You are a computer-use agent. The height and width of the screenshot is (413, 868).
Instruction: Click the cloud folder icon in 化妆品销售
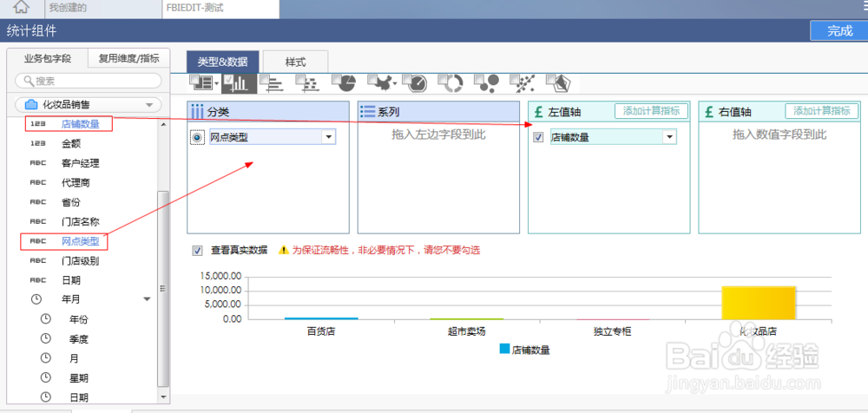click(x=31, y=104)
